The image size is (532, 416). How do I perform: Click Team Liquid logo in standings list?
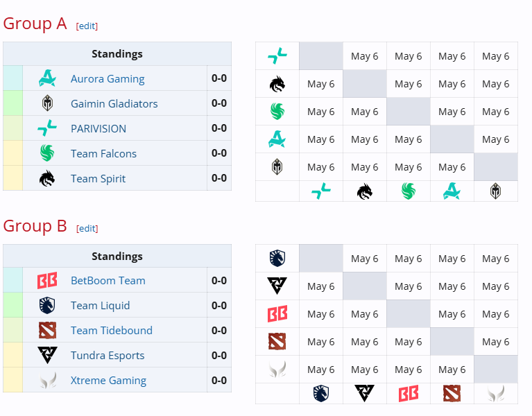pos(47,306)
